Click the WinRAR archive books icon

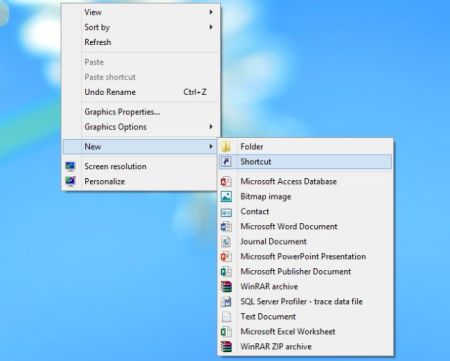(x=226, y=287)
